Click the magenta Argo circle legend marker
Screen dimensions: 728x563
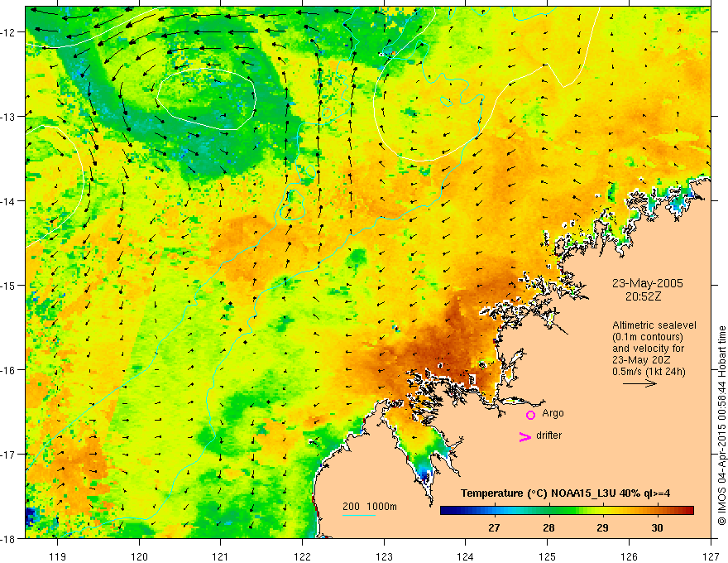coord(530,415)
